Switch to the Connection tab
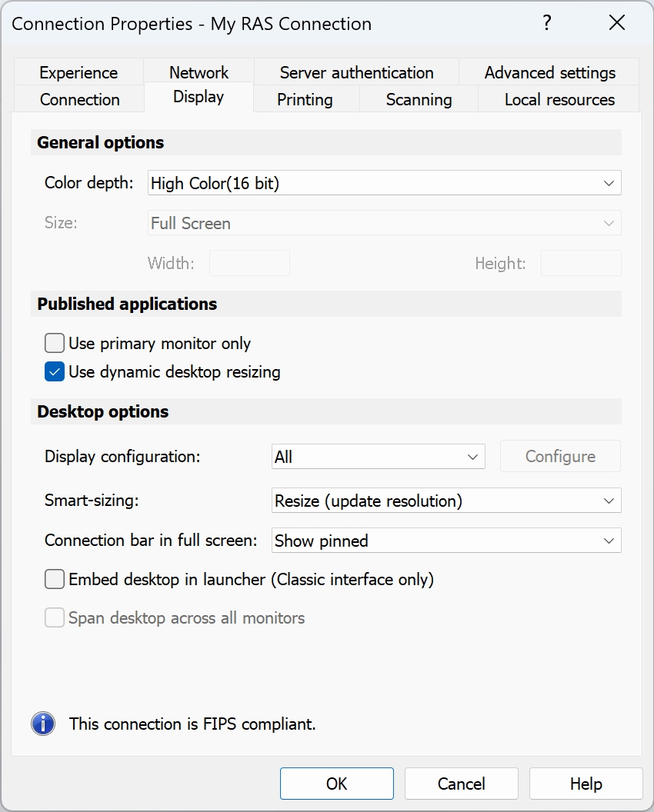654x812 pixels. point(79,99)
